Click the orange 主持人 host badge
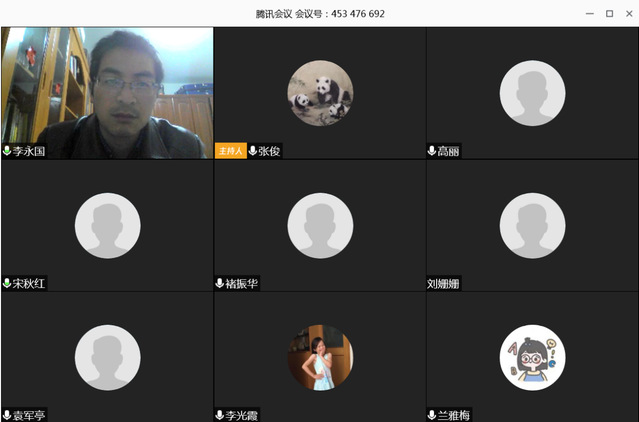The image size is (639, 422). [230, 151]
